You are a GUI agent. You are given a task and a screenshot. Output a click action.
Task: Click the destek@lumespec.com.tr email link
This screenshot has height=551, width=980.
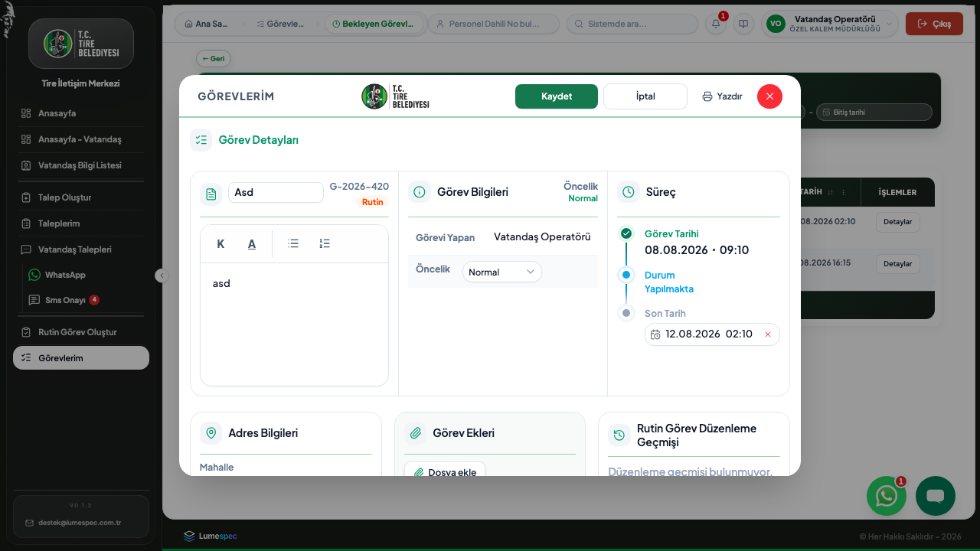point(80,523)
